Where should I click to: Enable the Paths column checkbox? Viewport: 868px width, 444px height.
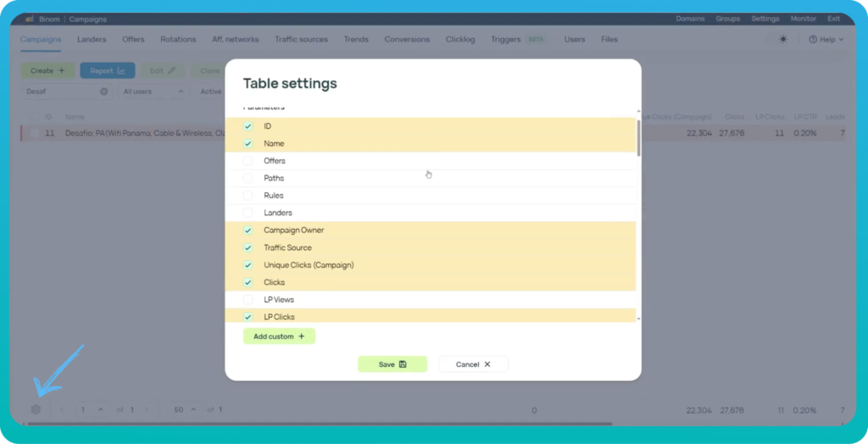tap(248, 178)
